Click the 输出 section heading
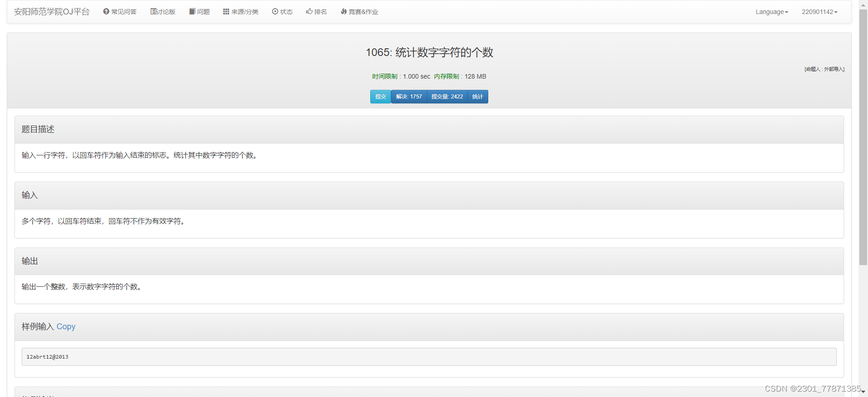Image resolution: width=868 pixels, height=397 pixels. 30,261
